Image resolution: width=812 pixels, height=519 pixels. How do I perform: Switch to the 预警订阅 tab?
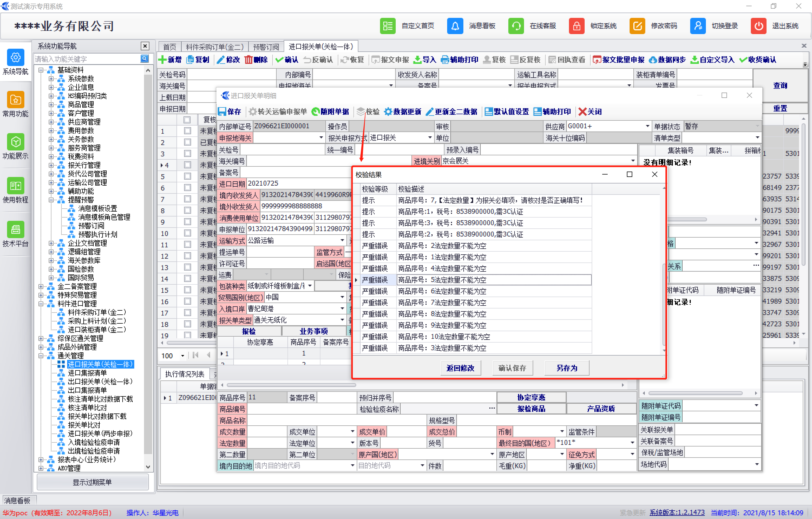(x=266, y=47)
